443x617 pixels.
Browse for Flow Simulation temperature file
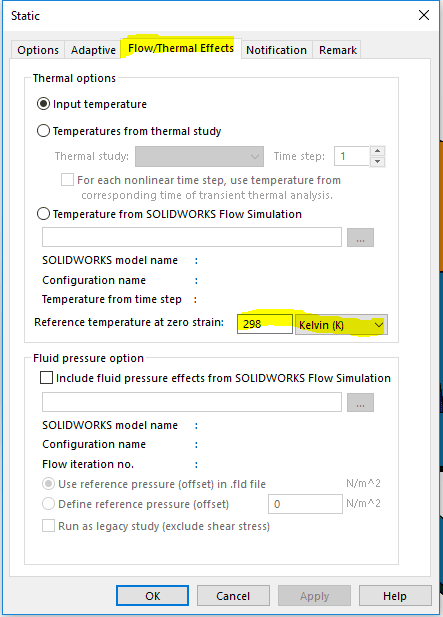360,238
